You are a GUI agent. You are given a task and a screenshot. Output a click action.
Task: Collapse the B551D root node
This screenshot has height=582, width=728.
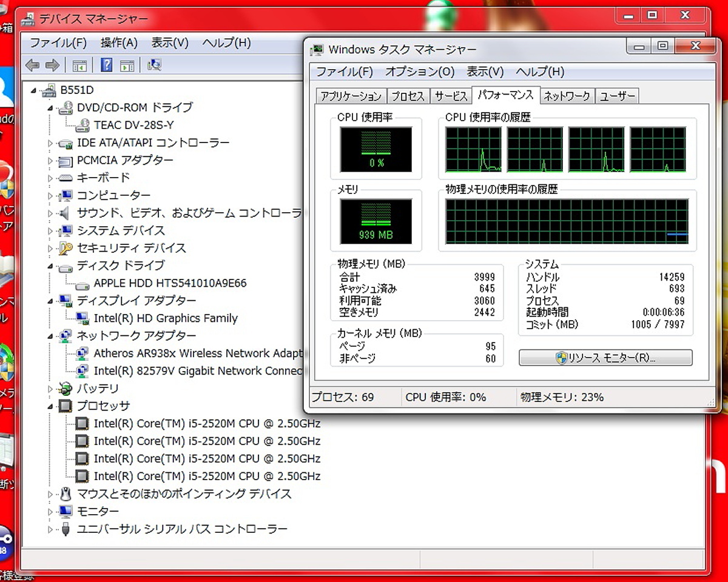point(34,91)
